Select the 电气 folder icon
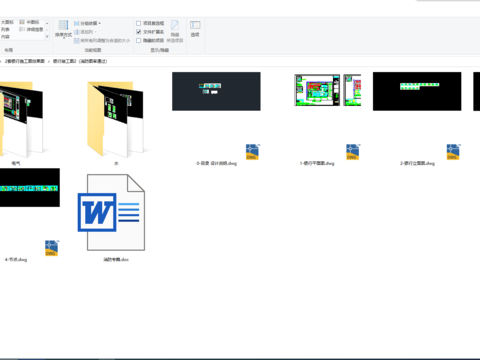Screen dimensions: 480x360 (x=21, y=119)
